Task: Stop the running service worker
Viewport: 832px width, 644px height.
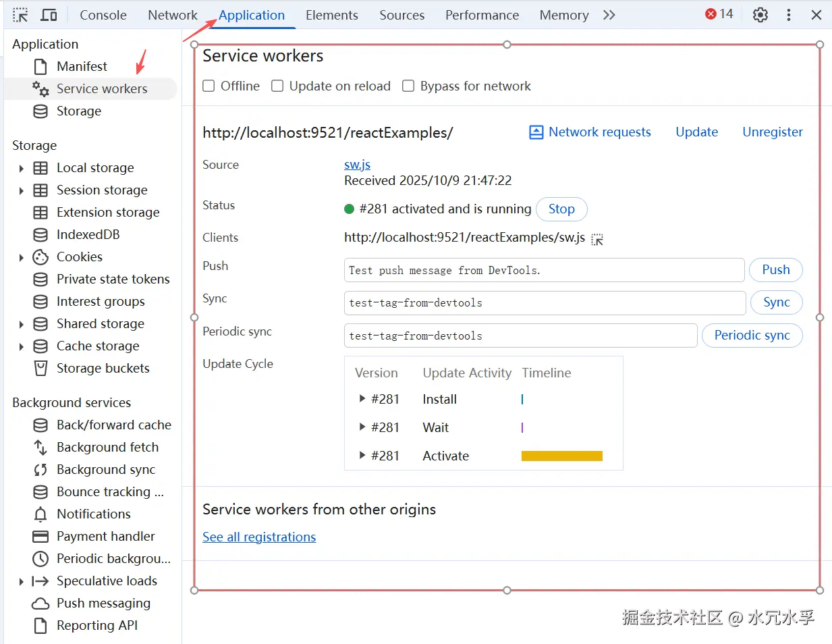Action: pos(561,209)
